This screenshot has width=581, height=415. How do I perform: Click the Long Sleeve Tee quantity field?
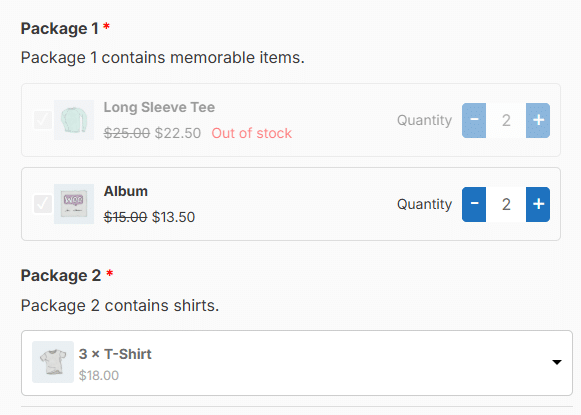click(x=506, y=120)
